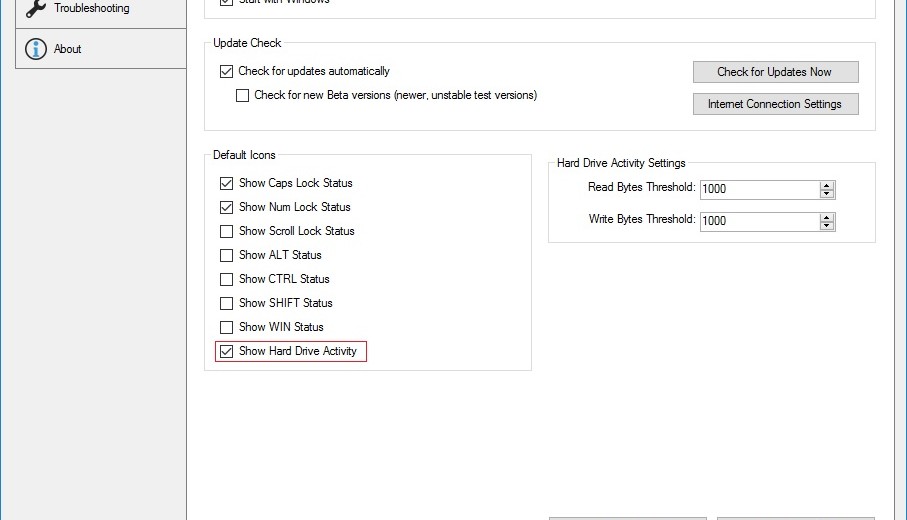Click the About info icon
The height and width of the screenshot is (520, 907).
[36, 49]
